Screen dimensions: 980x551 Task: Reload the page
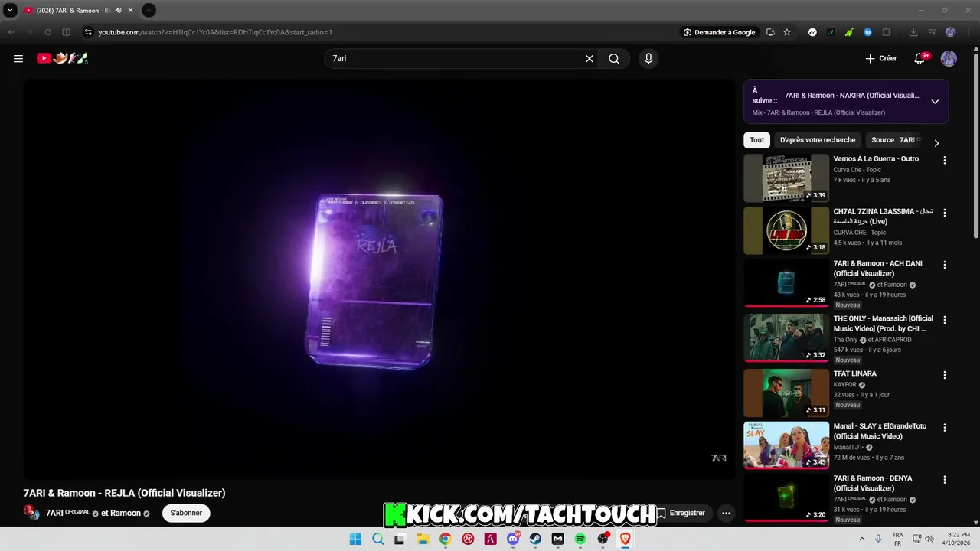[x=47, y=32]
